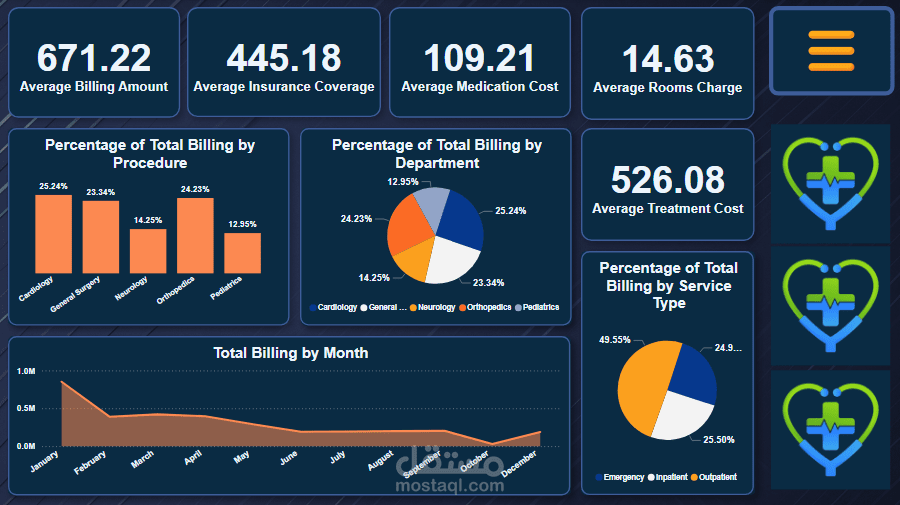Click the Neurology legend swatch
This screenshot has width=900, height=505.
413,308
